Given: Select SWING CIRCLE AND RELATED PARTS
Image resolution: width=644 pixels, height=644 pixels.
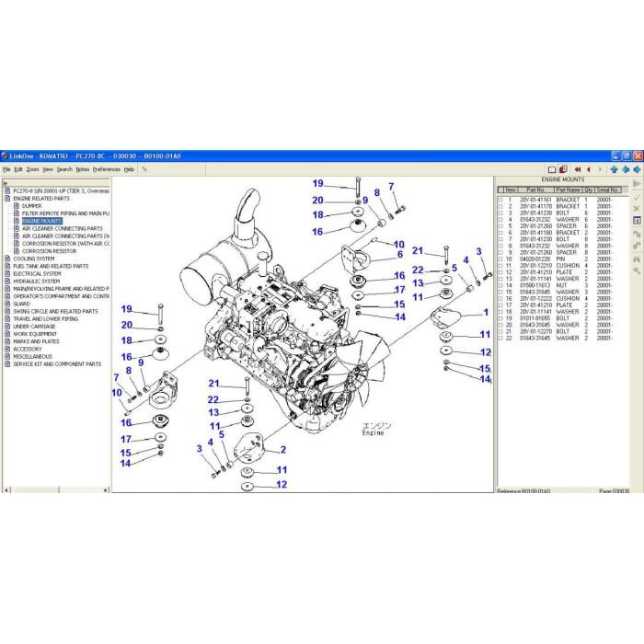Looking at the screenshot, I should [55, 311].
